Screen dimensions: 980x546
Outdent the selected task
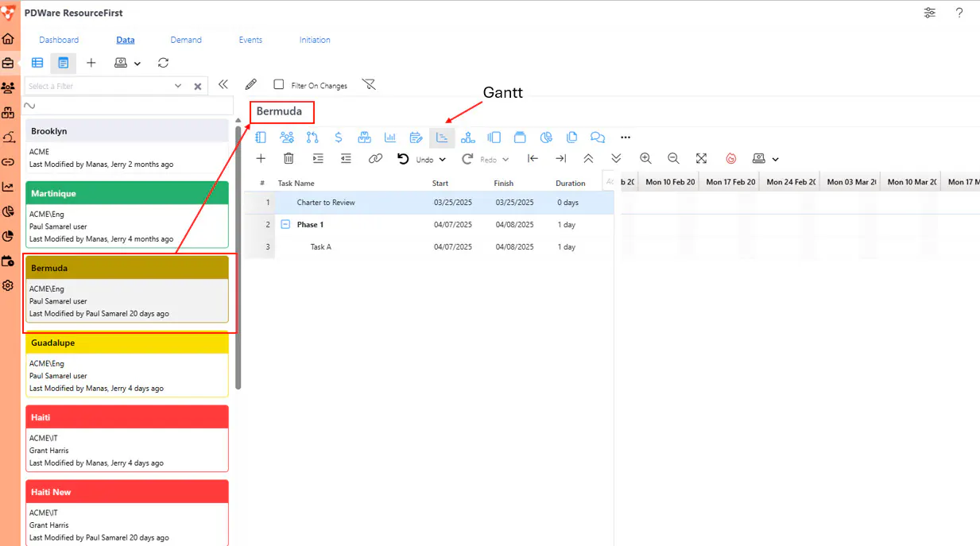tap(346, 159)
